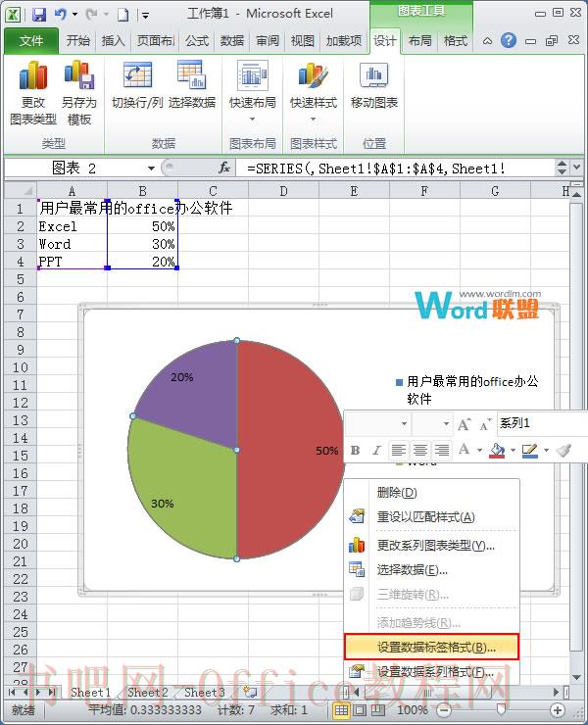Click the chart element box showing 系列1
This screenshot has height=725, width=588.
542,423
